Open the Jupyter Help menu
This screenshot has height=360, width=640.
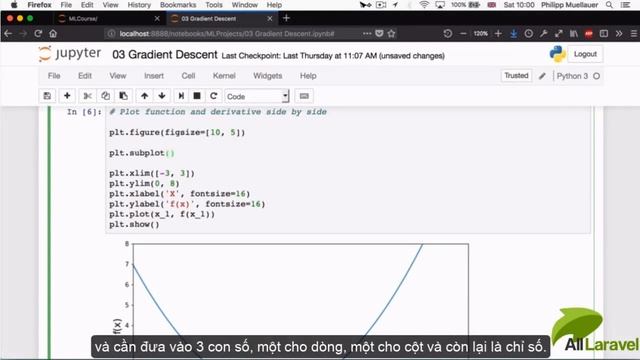point(308,76)
